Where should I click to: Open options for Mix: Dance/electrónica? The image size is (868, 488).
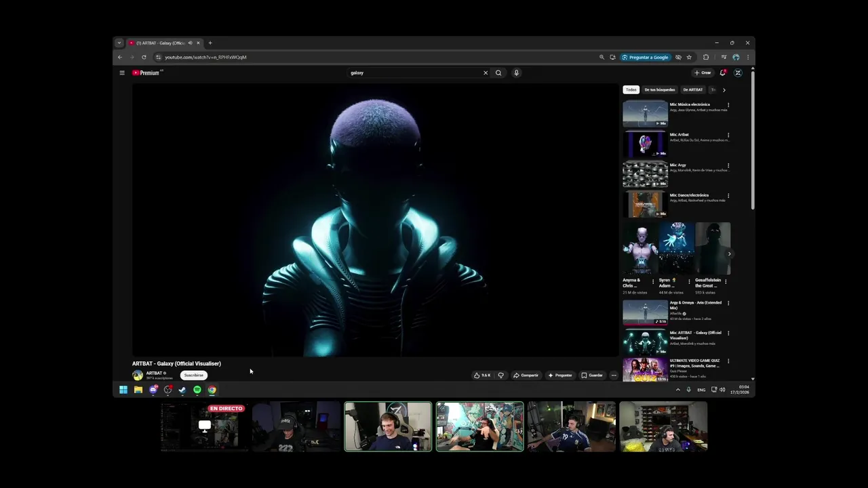(728, 195)
